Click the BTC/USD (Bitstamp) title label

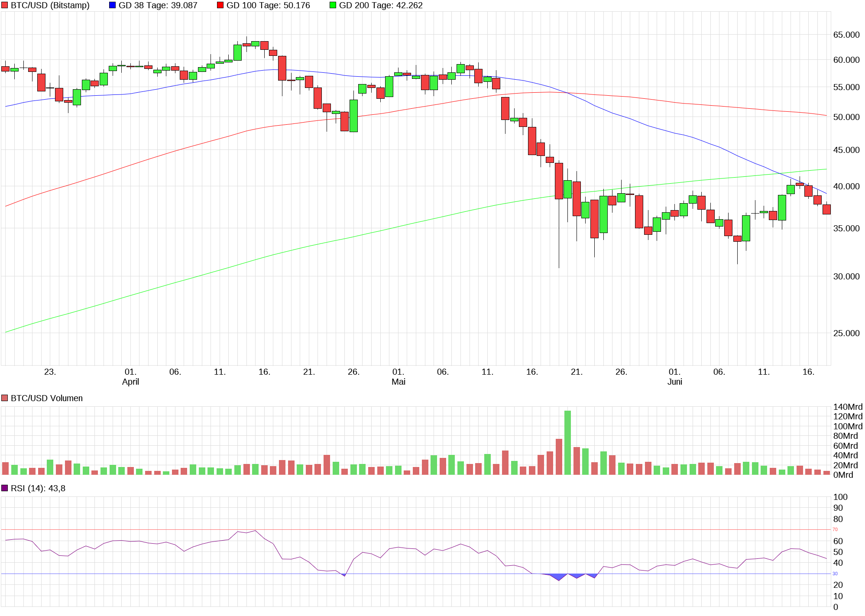[x=50, y=5]
